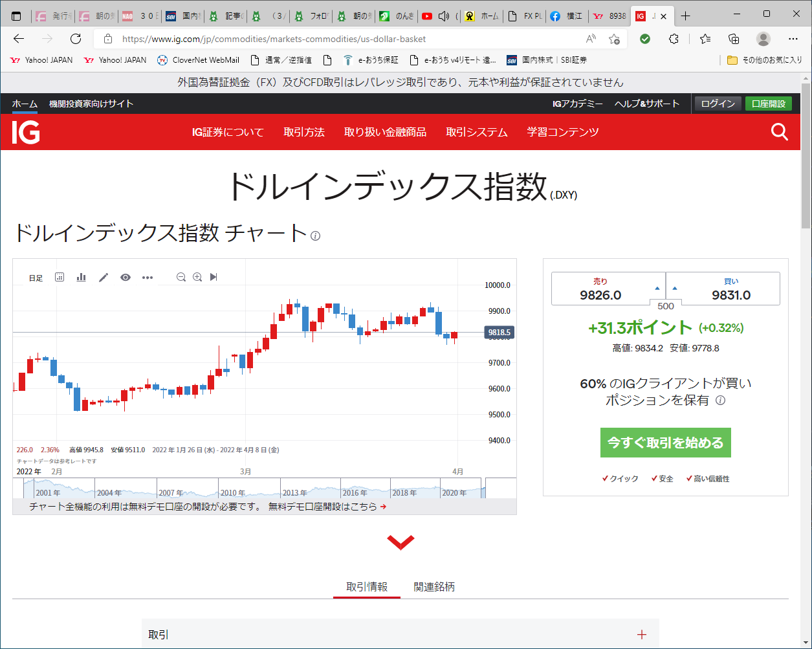812x649 pixels.
Task: Zoom in the chart with plus magnifier
Action: 197,278
